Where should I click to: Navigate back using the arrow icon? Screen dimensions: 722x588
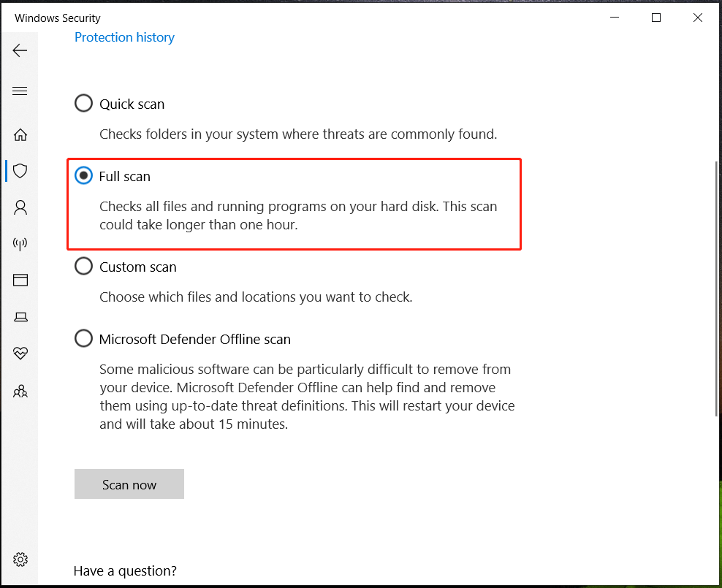20,50
